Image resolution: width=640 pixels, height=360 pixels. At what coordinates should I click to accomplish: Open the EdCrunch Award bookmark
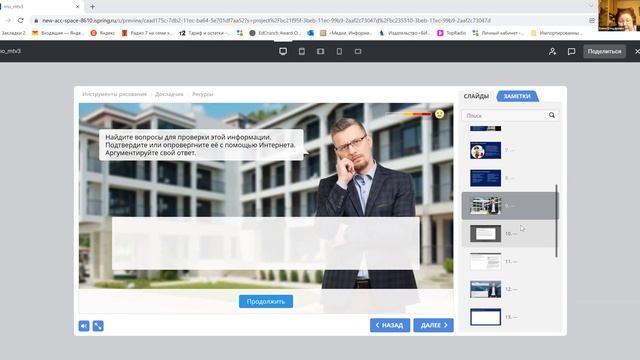click(275, 33)
